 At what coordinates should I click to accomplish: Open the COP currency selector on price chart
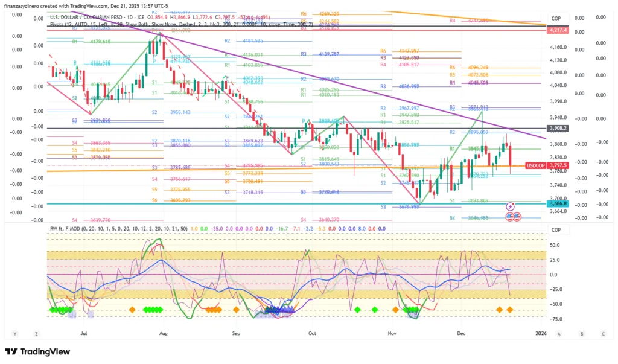(556, 18)
